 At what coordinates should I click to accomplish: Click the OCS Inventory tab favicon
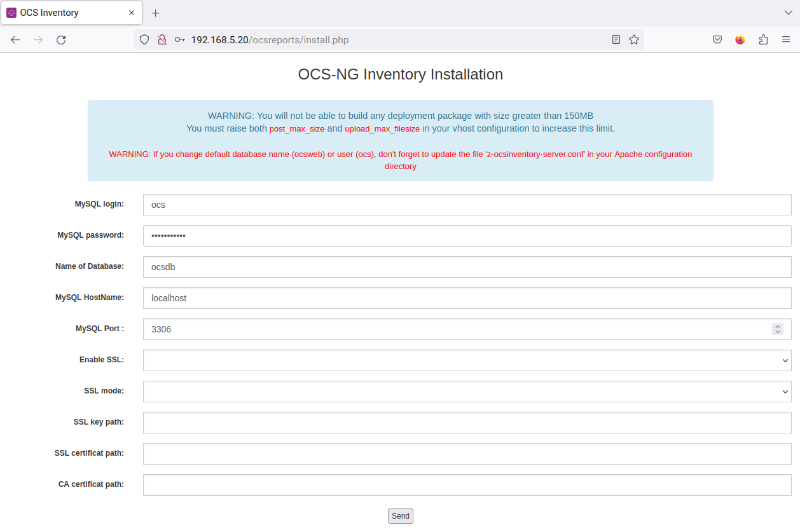pyautogui.click(x=11, y=13)
